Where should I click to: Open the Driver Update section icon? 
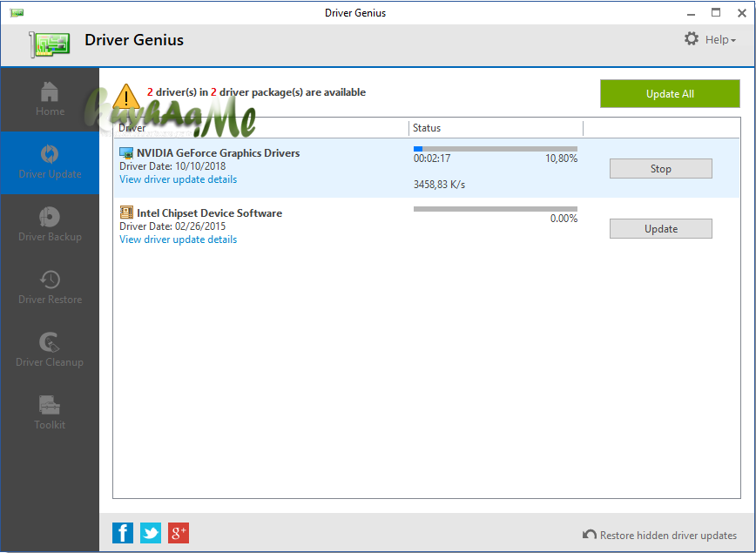click(x=50, y=154)
